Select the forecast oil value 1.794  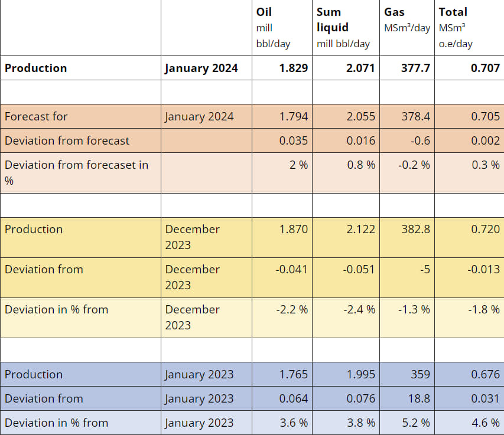tap(293, 116)
